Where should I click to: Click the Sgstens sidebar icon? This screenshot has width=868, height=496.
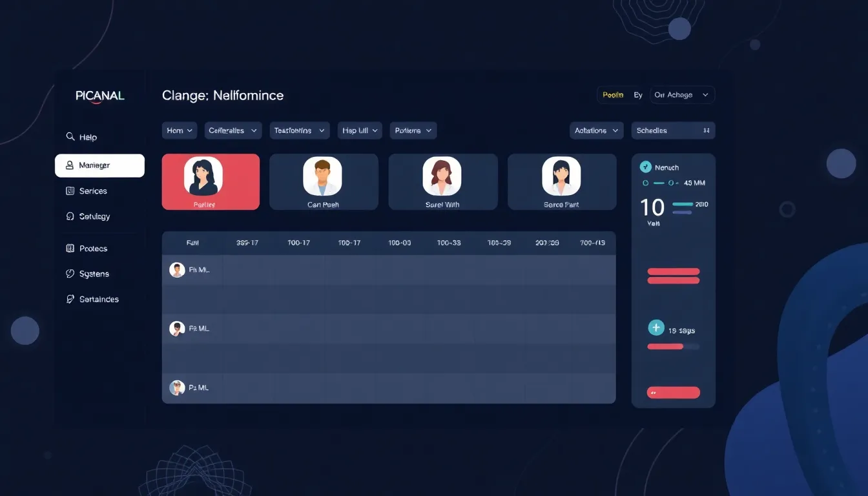(x=70, y=274)
